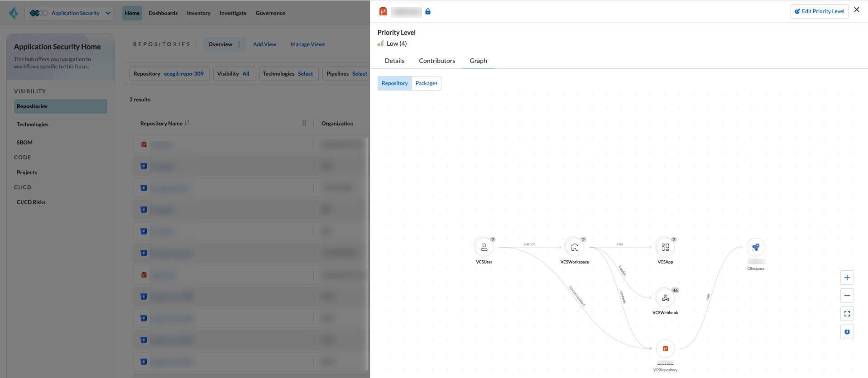
Task: Open the Details tab
Action: (394, 61)
